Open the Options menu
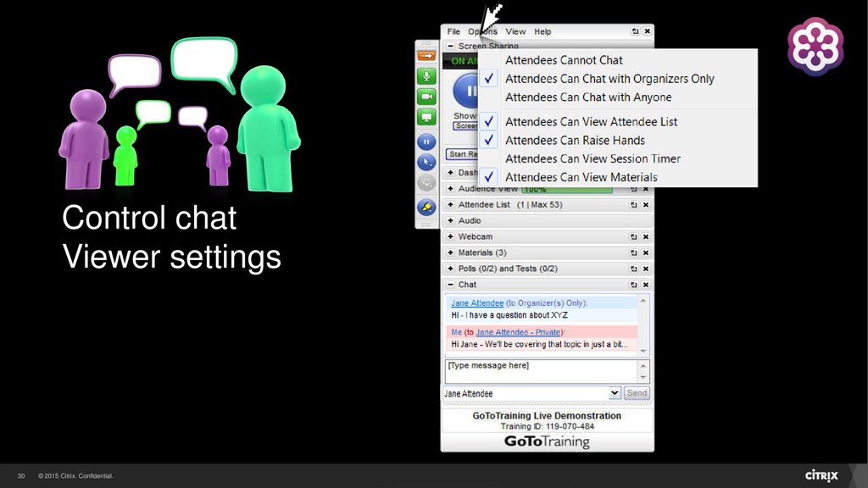 [482, 31]
